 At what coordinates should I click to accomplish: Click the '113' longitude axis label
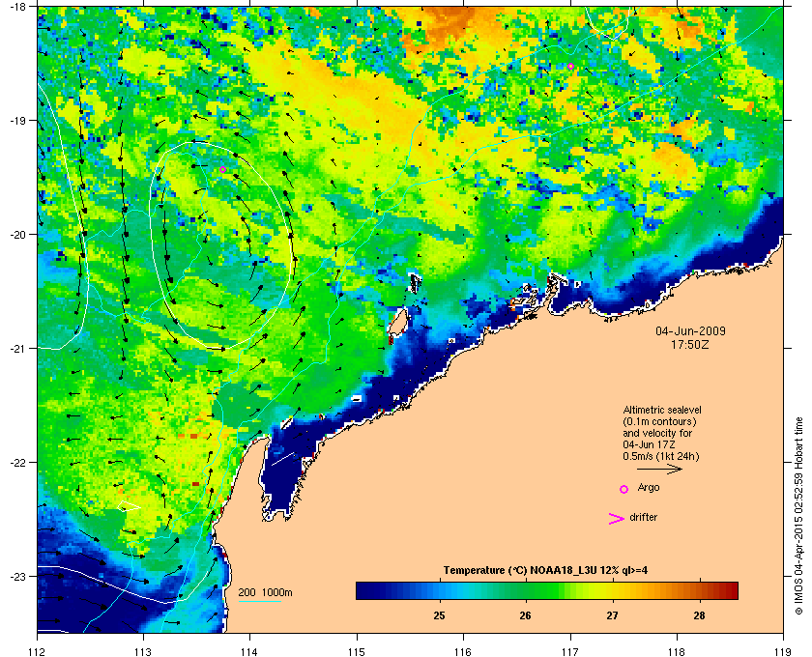pyautogui.click(x=143, y=652)
